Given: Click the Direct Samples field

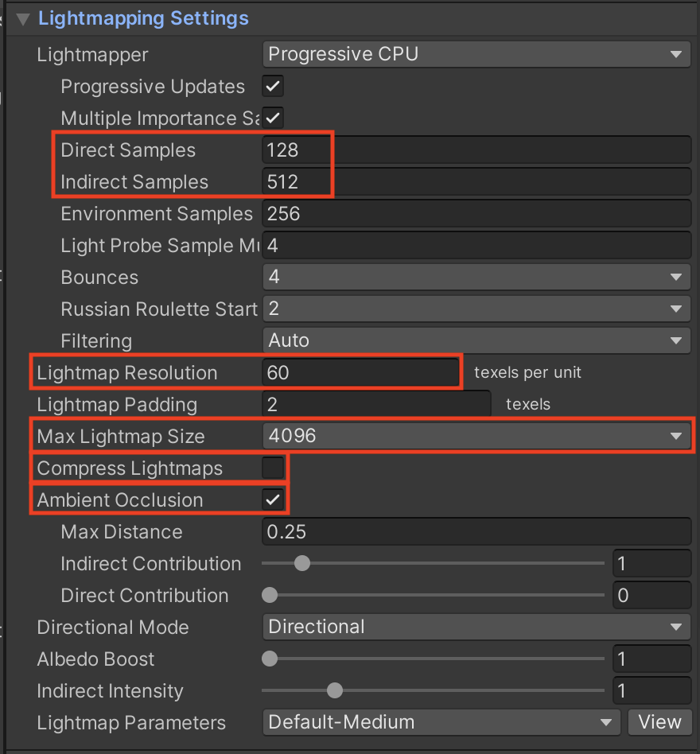Looking at the screenshot, I should [476, 150].
